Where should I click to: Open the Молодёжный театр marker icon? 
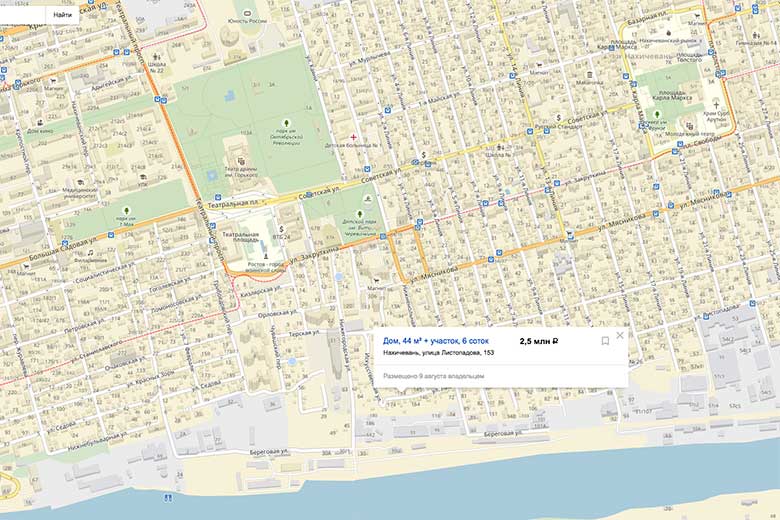(689, 126)
